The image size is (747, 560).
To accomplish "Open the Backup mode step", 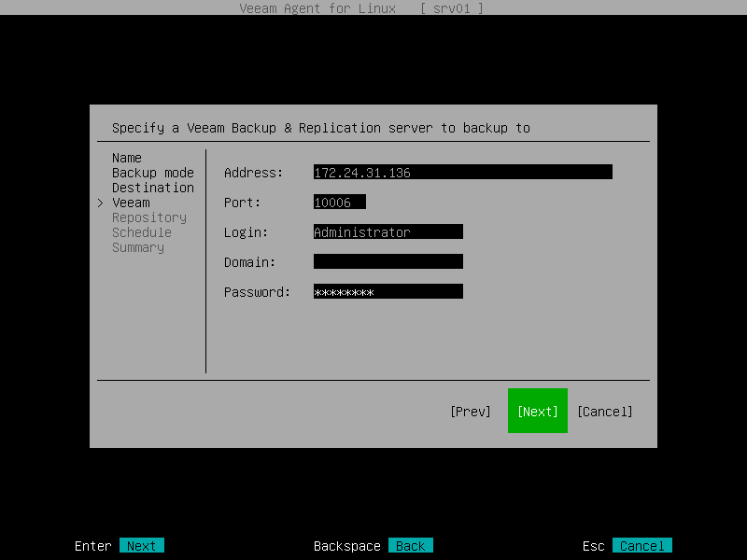I will [x=152, y=173].
